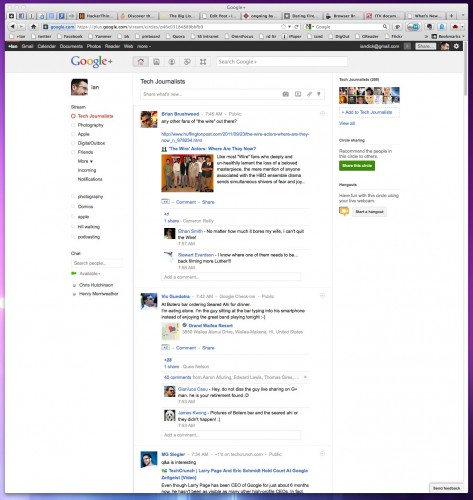Open the Google+ Home stream icon
The width and height of the screenshot is (473, 500).
141,62
